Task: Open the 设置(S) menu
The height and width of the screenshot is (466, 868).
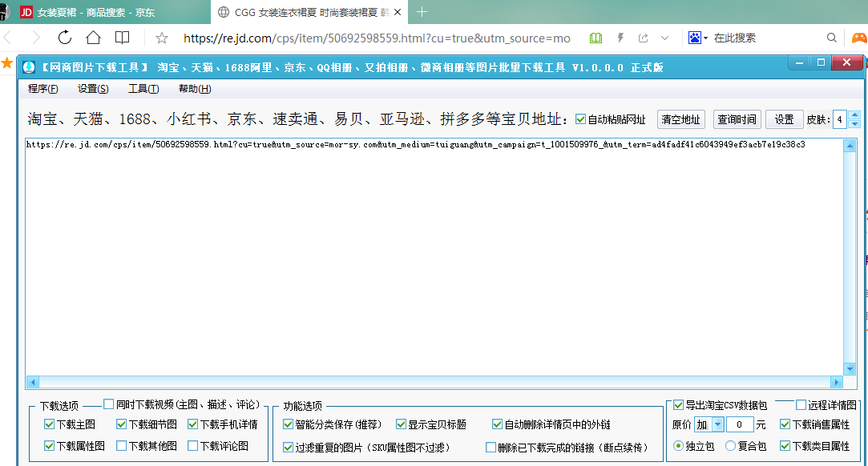Action: point(93,88)
